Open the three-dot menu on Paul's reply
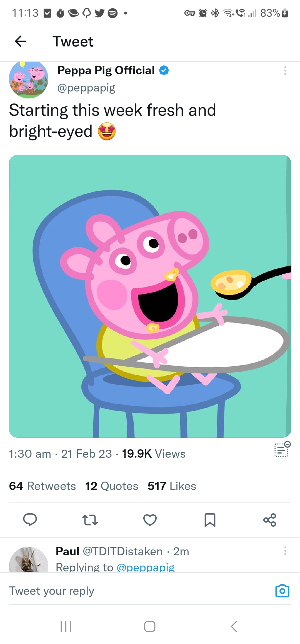300x644 pixels. pyautogui.click(x=285, y=551)
